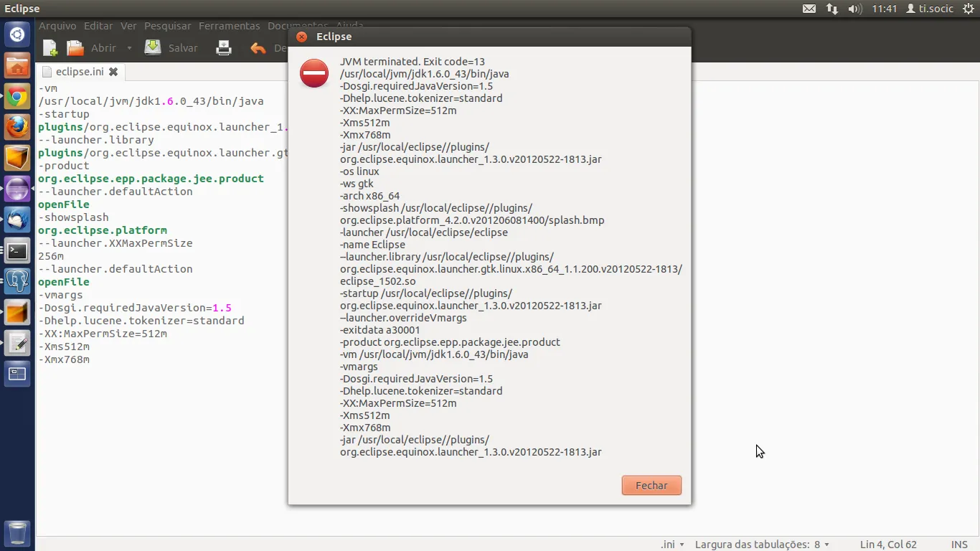The width and height of the screenshot is (980, 551).
Task: Click the -vm line in the editor
Action: coord(47,88)
